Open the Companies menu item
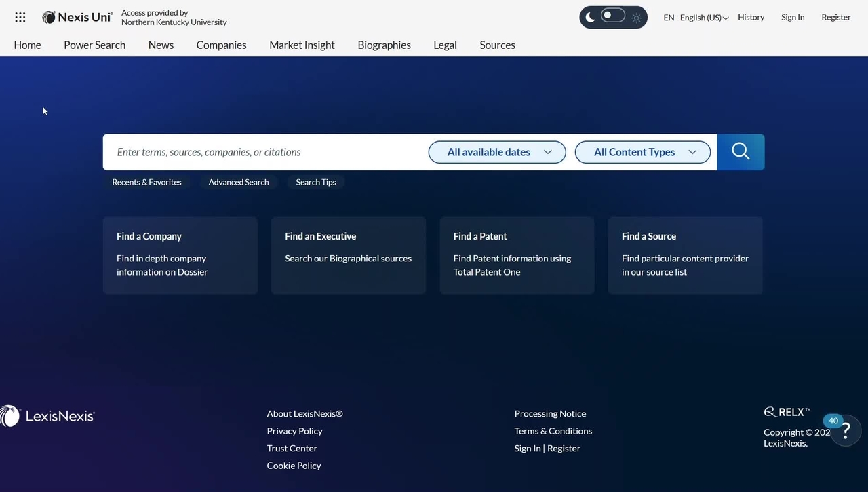Screen dimensions: 868x492 click(221, 45)
